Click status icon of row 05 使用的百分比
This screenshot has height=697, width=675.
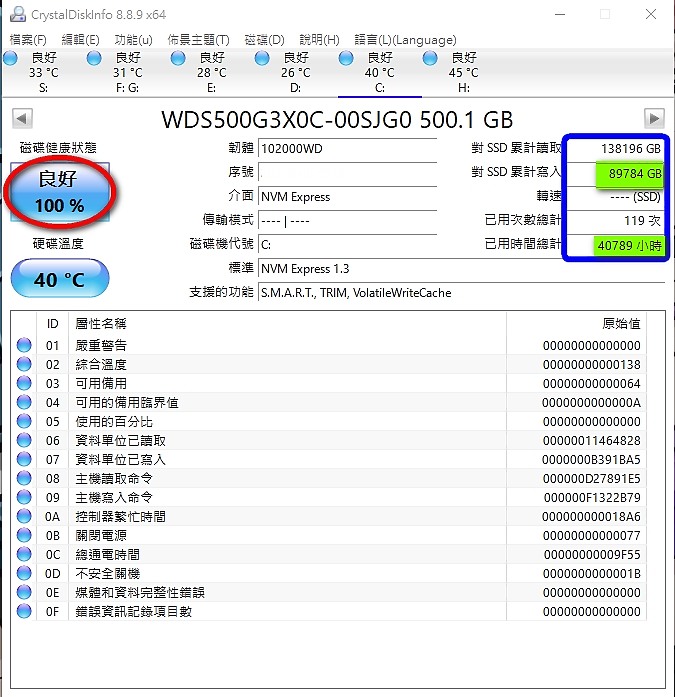click(x=24, y=421)
